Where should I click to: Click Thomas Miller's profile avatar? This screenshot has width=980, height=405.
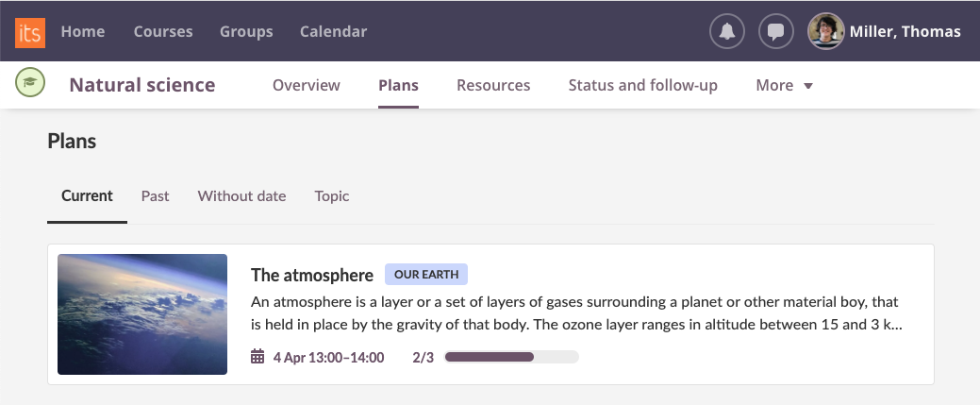825,31
